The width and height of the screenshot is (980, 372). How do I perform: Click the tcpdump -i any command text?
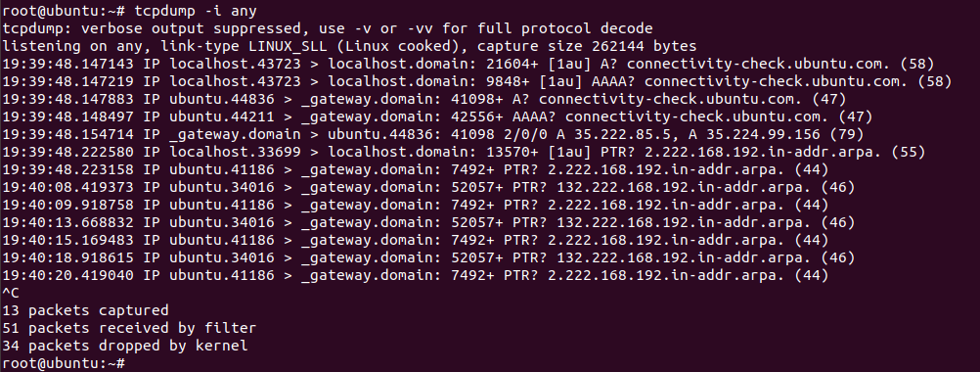(x=196, y=11)
